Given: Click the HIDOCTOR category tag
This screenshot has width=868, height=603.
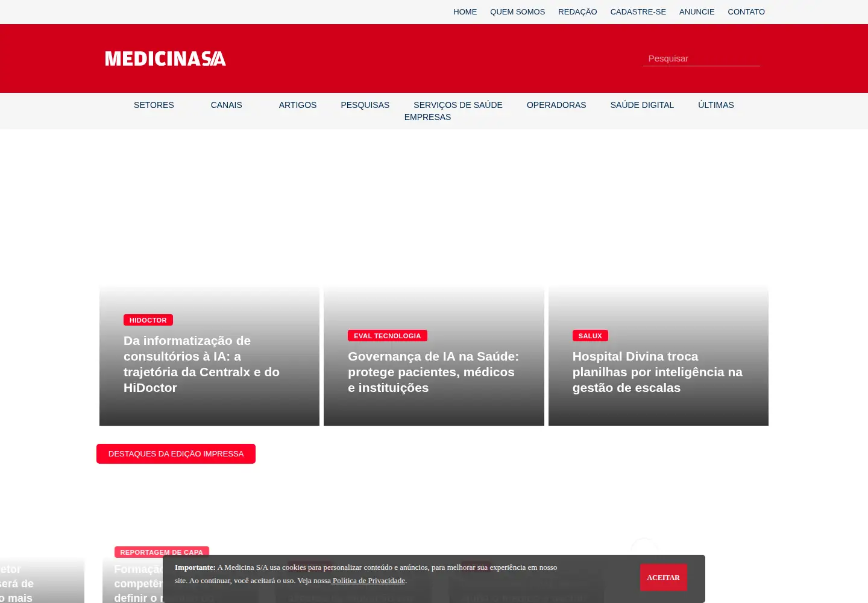Looking at the screenshot, I should 148,320.
